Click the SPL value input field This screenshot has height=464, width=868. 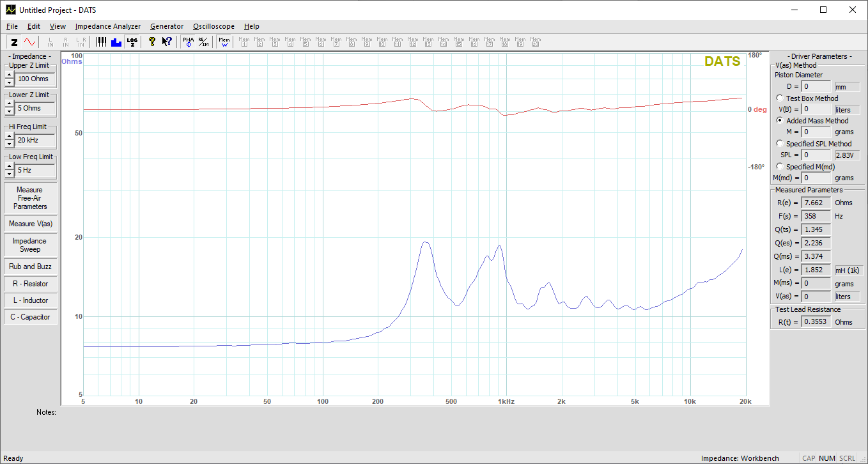816,155
